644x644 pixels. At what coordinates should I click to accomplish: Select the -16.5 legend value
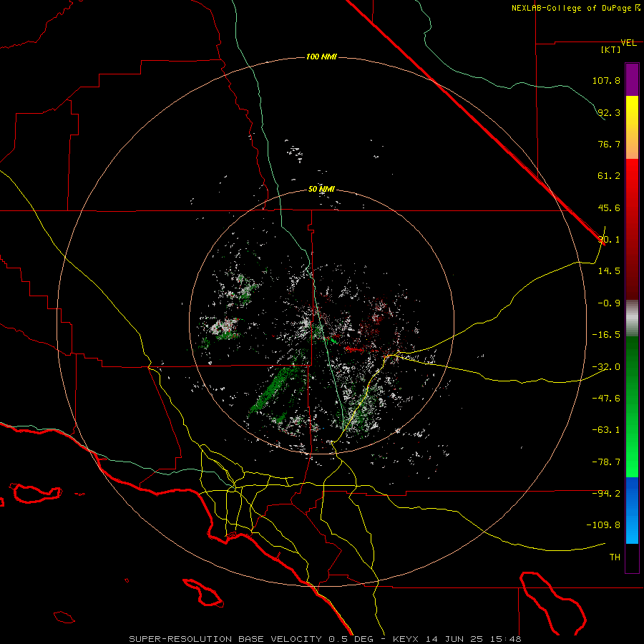(x=606, y=335)
